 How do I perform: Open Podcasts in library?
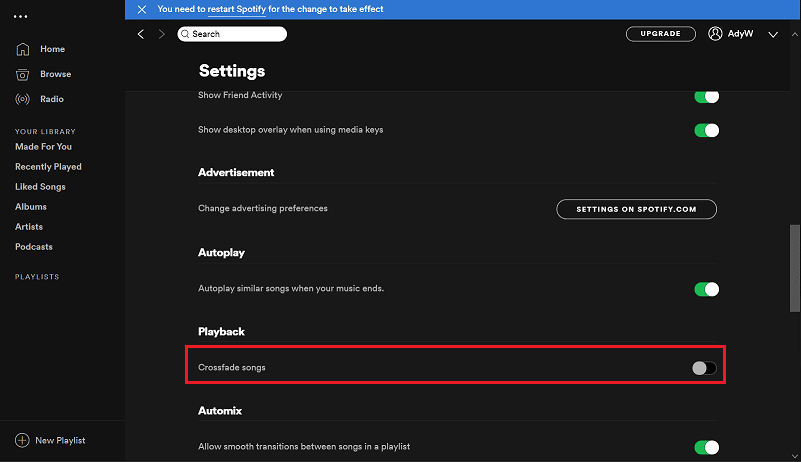click(x=34, y=246)
